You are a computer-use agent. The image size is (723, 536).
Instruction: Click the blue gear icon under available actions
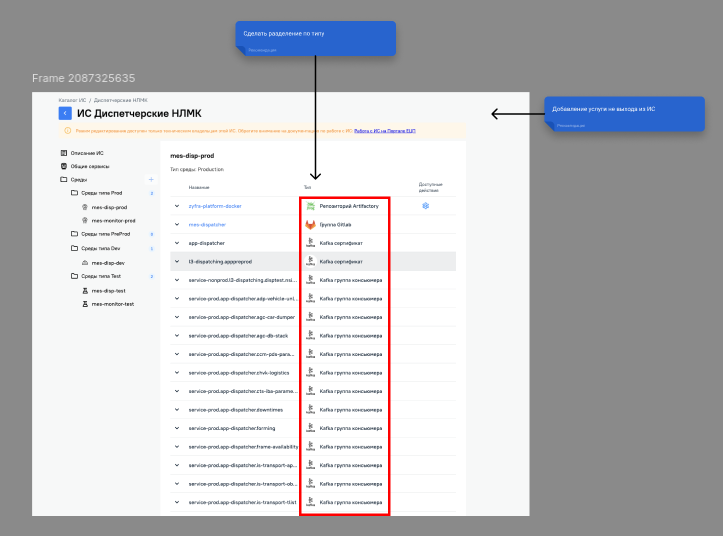point(425,206)
